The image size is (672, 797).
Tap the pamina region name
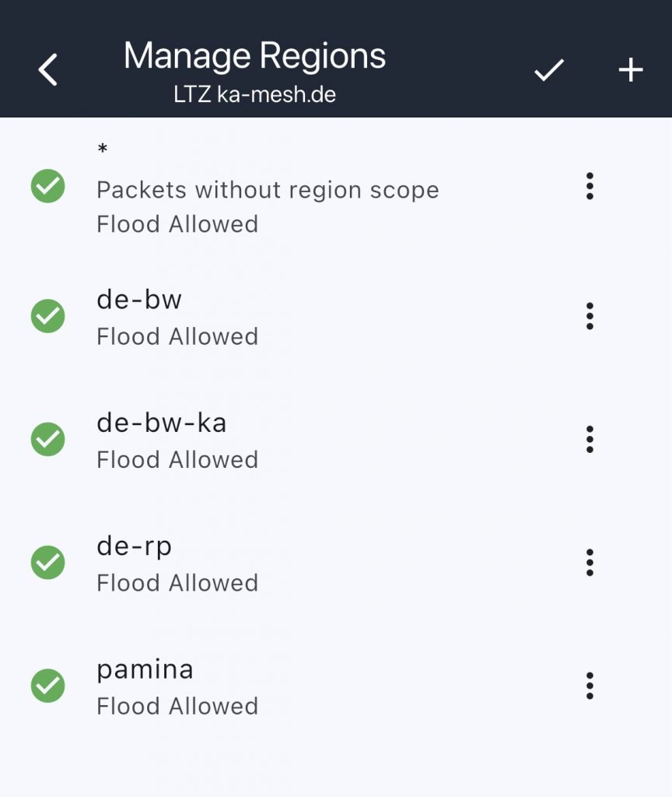tap(145, 669)
